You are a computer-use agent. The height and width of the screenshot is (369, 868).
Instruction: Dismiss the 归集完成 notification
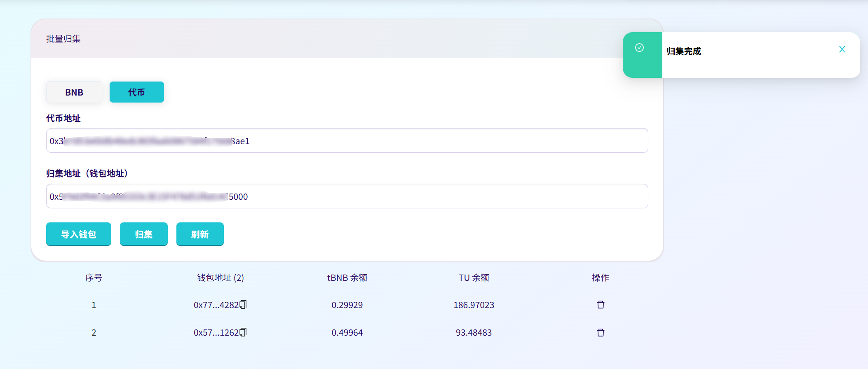(x=842, y=49)
